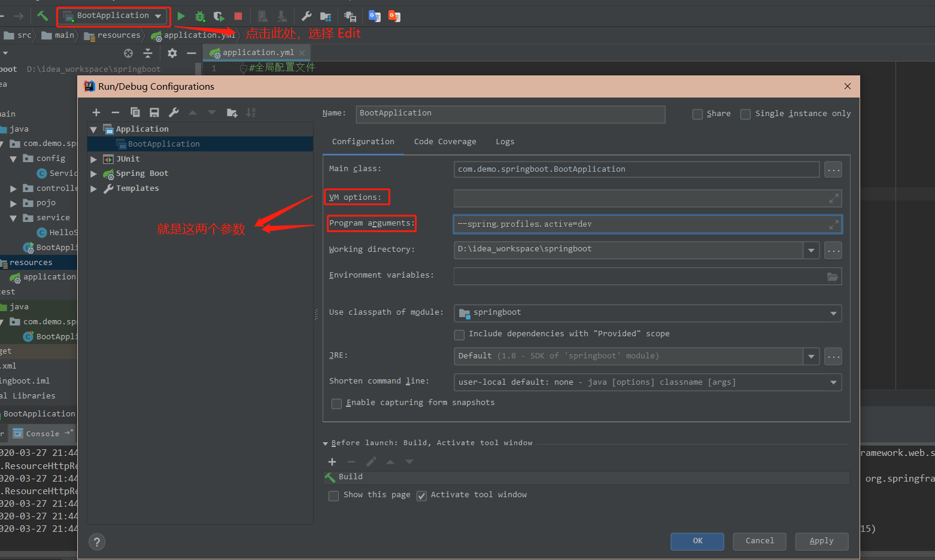The width and height of the screenshot is (935, 560).
Task: Browse JRE with the ellipsis button
Action: click(833, 357)
